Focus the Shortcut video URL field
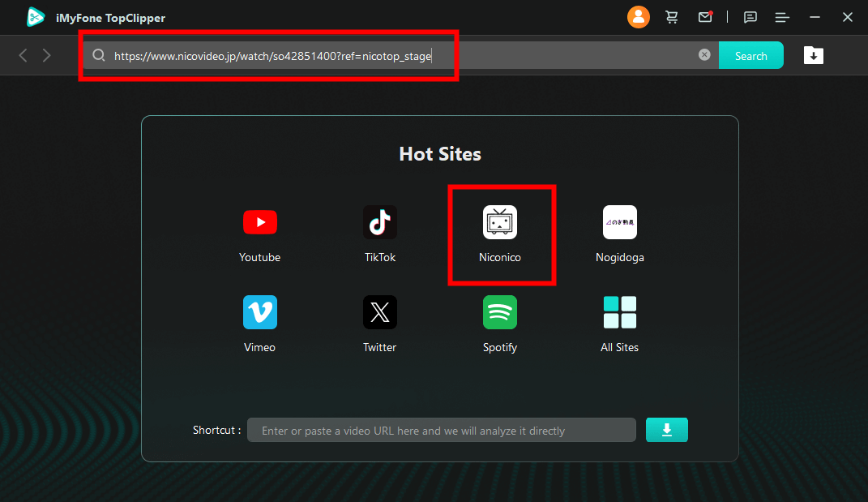This screenshot has width=868, height=502. click(x=441, y=430)
